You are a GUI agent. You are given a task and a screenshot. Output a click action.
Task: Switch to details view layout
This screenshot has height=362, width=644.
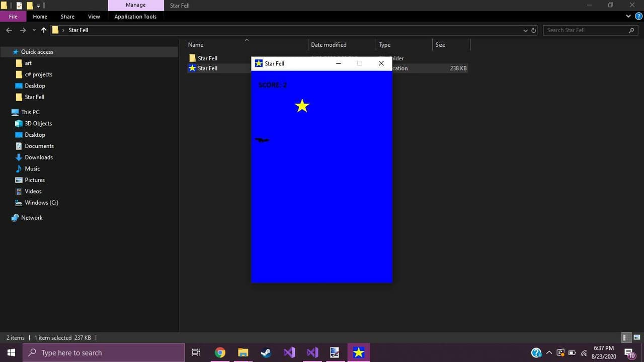click(x=625, y=338)
